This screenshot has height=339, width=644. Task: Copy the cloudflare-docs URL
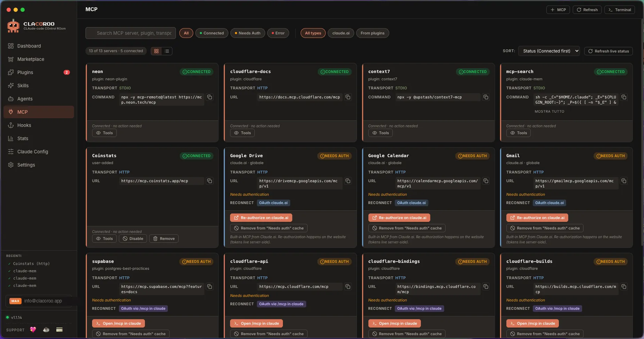coord(348,97)
